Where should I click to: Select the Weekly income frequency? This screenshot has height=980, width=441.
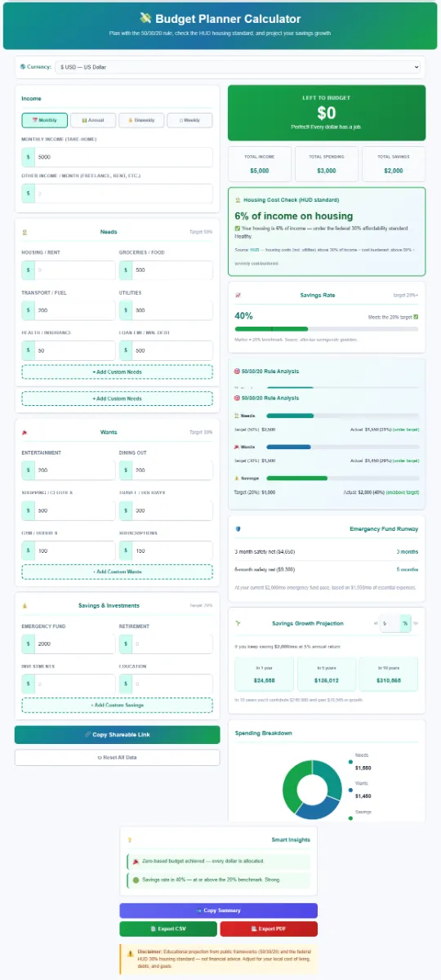189,120
